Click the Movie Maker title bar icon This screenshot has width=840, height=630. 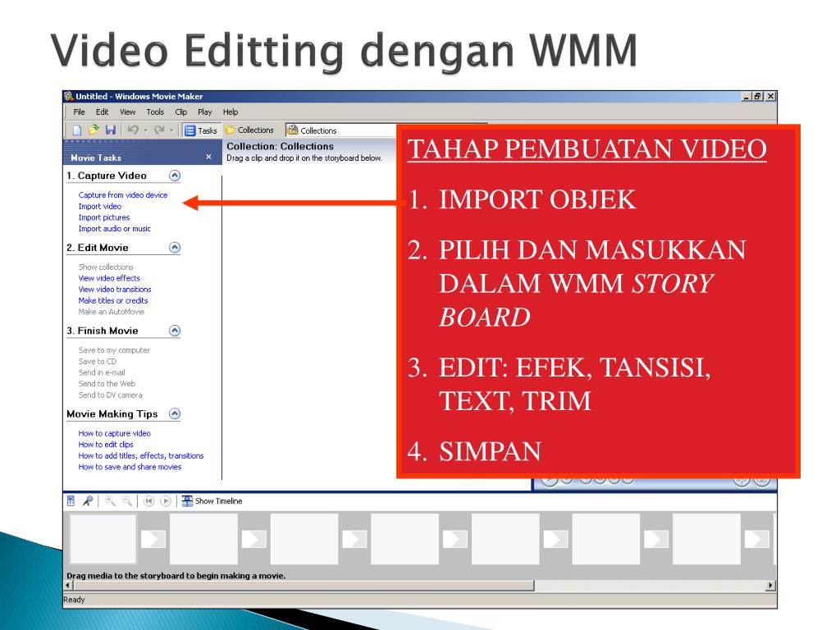click(69, 97)
